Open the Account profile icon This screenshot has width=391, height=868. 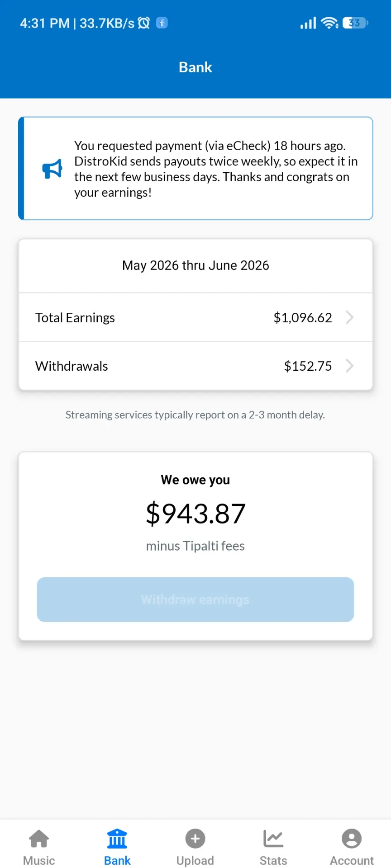click(352, 839)
